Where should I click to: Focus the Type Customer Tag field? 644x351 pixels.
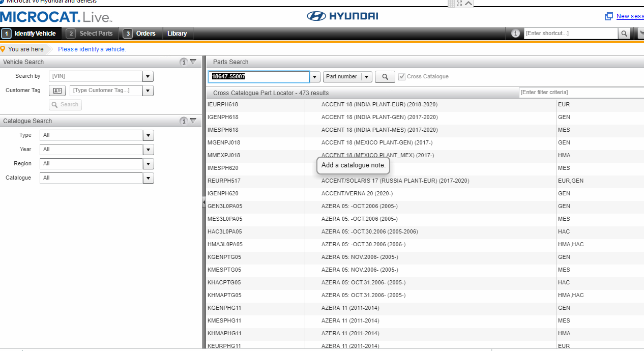click(106, 91)
